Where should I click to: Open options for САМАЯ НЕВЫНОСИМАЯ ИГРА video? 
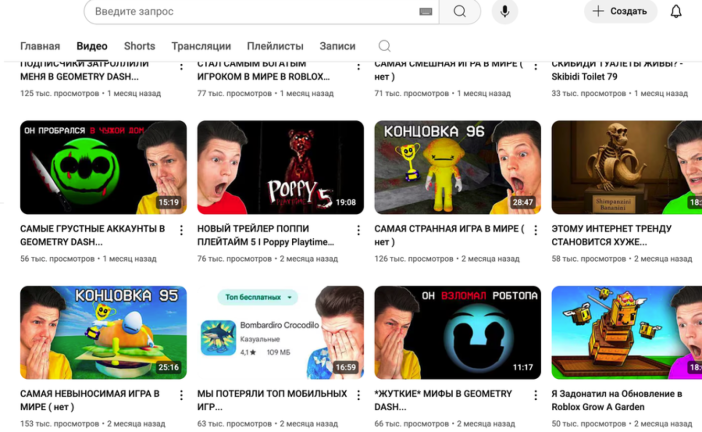[x=181, y=395]
